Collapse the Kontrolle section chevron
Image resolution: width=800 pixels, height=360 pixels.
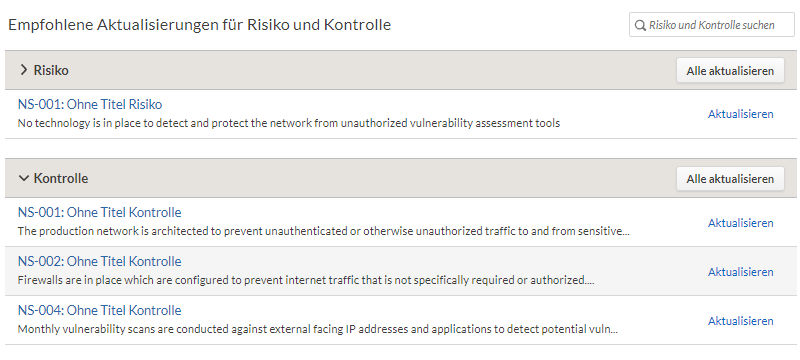23,178
